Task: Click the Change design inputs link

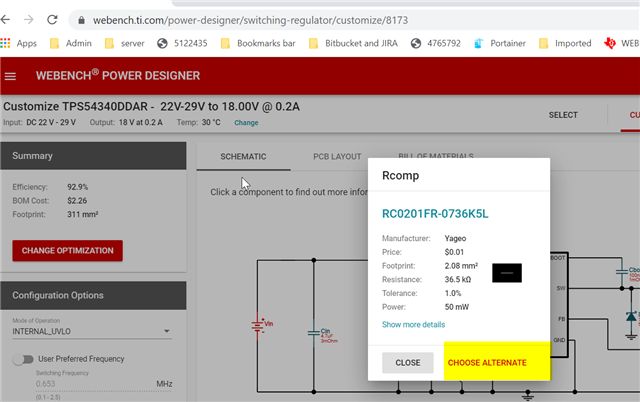Action: coord(246,122)
